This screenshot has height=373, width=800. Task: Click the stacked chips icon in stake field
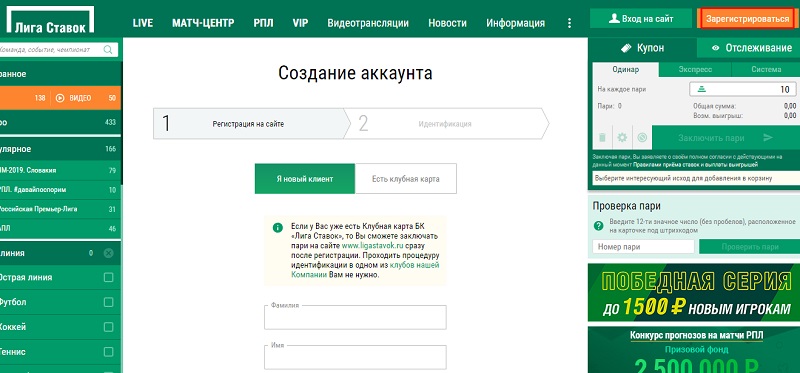point(702,89)
